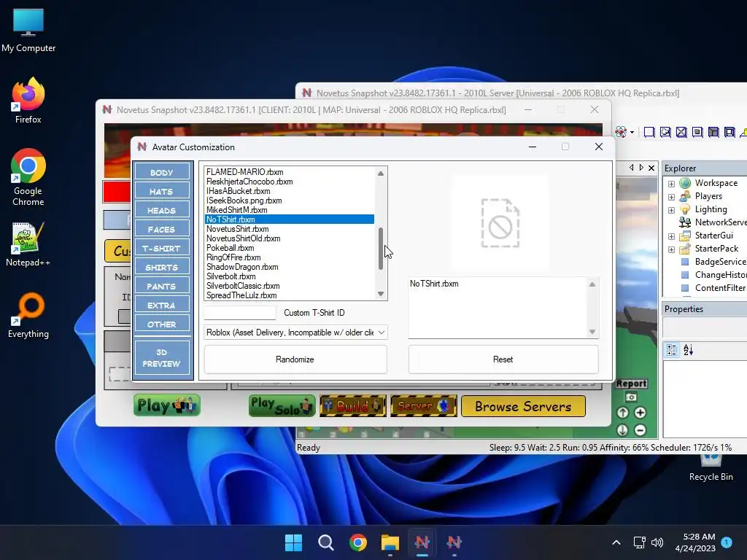Expand the StarterPack node in Explorer

[x=671, y=249]
